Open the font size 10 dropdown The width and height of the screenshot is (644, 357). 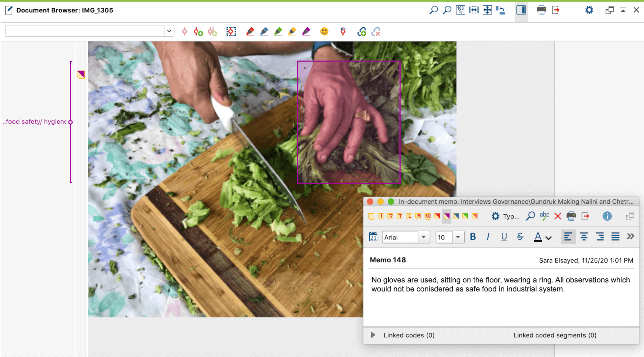tap(458, 237)
